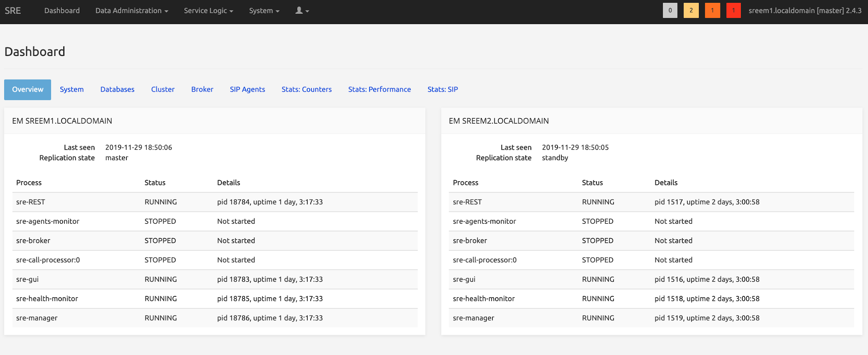868x355 pixels.
Task: Click the EM SREEM1.LOCALDOMAIN panel heading
Action: (x=62, y=121)
